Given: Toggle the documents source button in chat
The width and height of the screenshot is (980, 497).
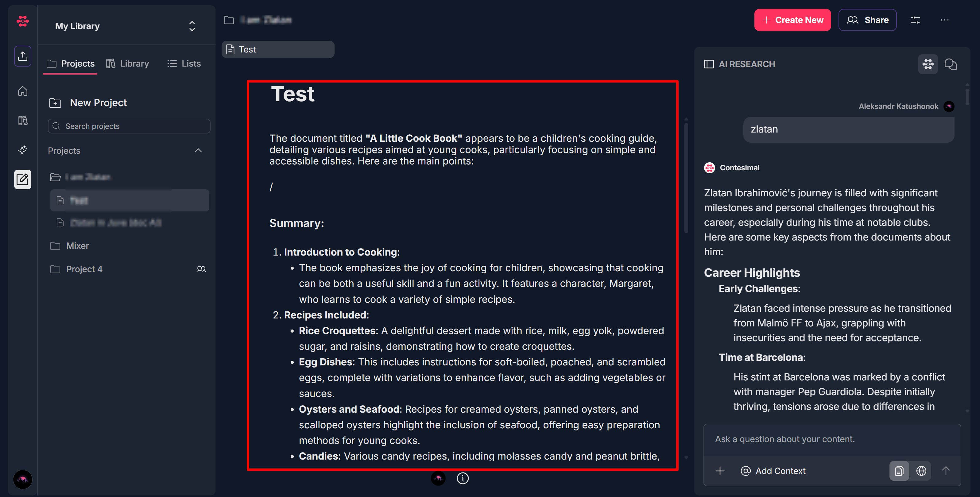Looking at the screenshot, I should (899, 471).
